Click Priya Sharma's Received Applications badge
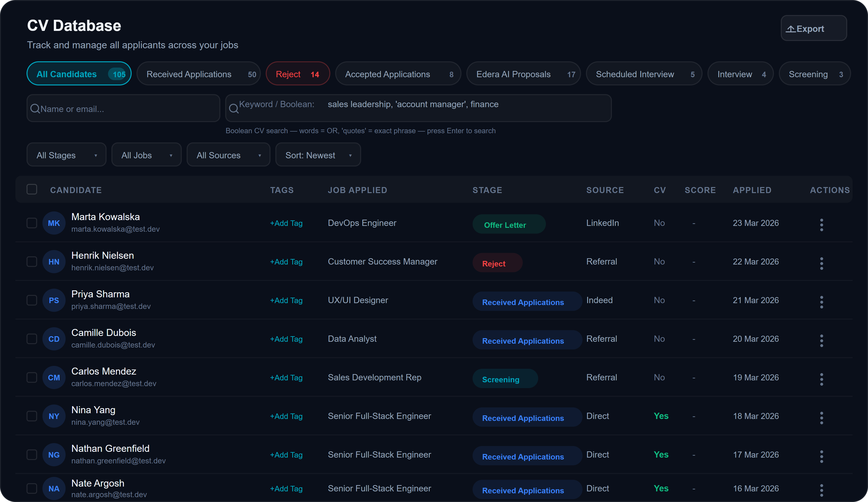This screenshot has height=502, width=868. click(x=527, y=302)
